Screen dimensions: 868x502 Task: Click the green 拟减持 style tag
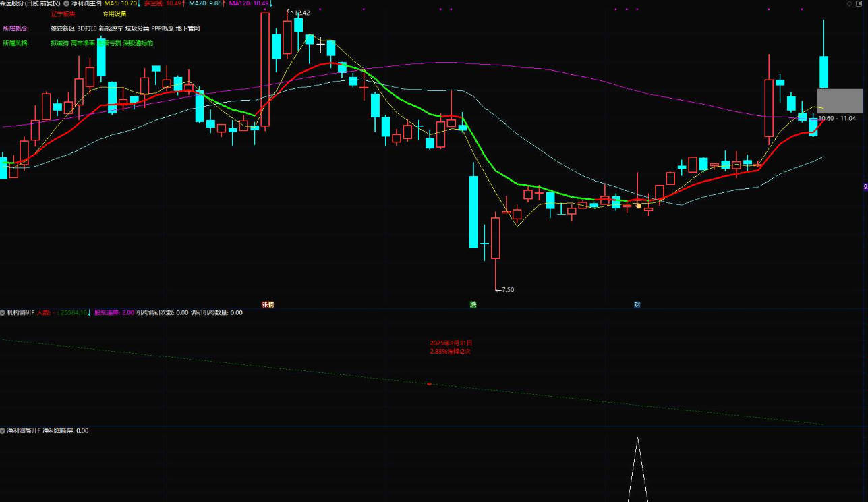[x=59, y=43]
